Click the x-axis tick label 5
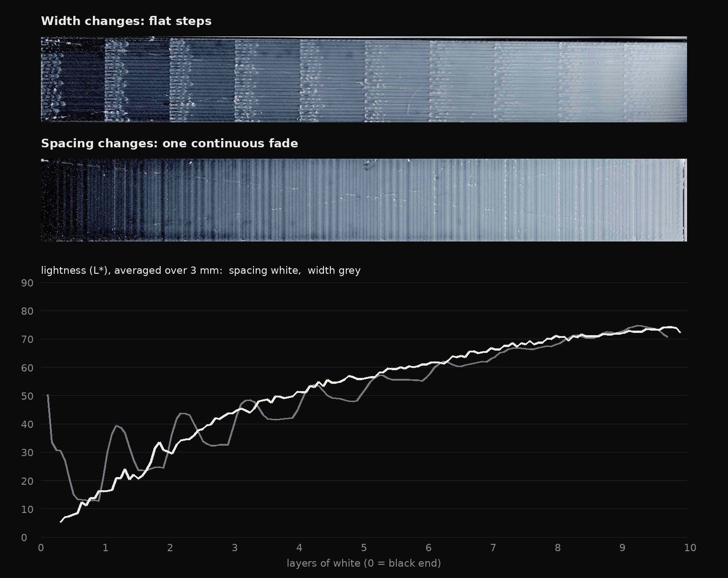 [364, 548]
